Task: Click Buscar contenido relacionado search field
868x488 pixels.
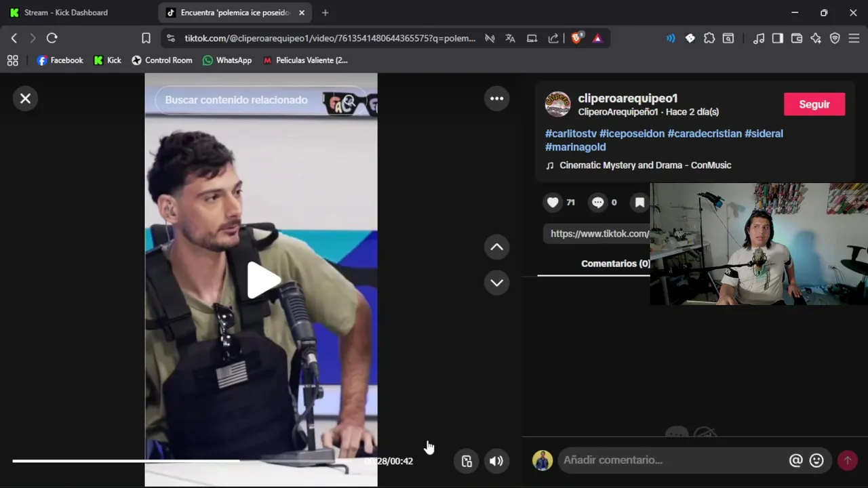Action: click(236, 100)
